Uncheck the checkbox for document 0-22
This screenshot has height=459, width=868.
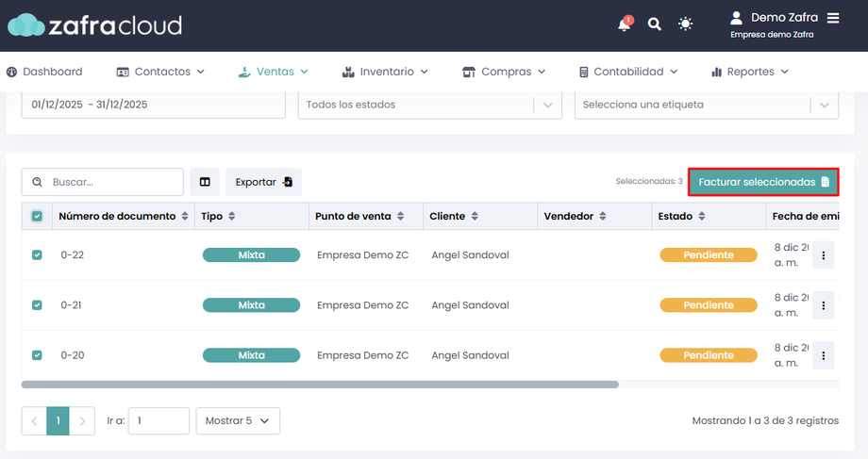tap(37, 254)
